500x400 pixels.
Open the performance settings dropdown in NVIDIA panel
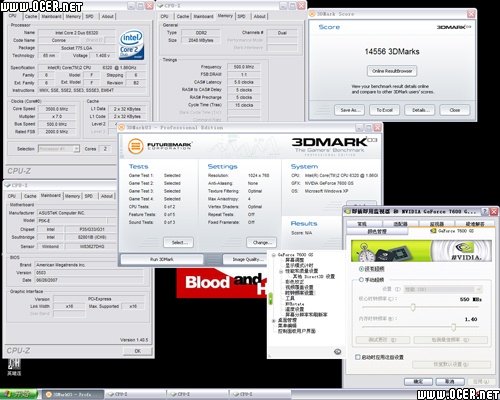pos(443,289)
